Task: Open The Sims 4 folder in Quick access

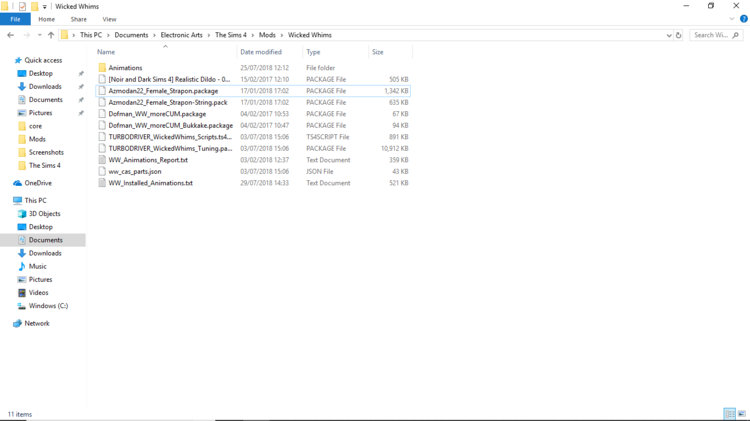Action: point(44,166)
